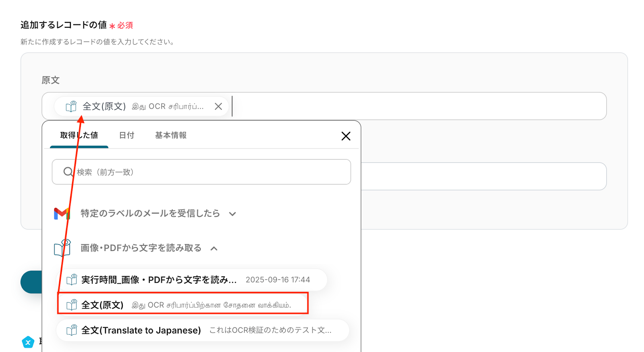The width and height of the screenshot is (644, 352).
Task: Collapse the 画像・PDFから文字を読み取る chevron
Action: tap(214, 249)
